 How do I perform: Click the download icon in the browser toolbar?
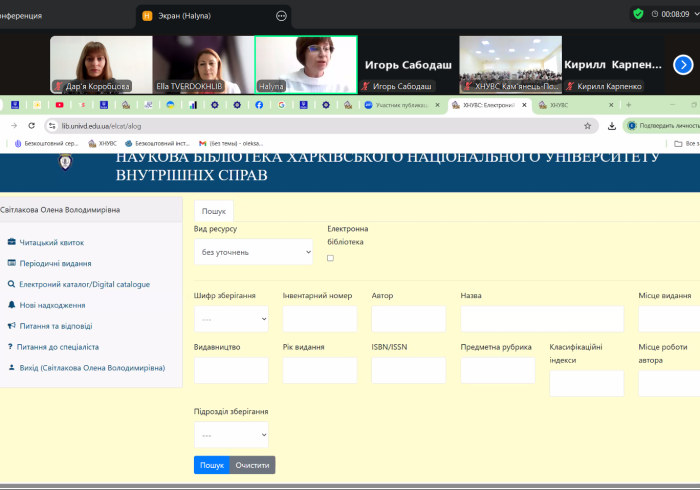611,126
